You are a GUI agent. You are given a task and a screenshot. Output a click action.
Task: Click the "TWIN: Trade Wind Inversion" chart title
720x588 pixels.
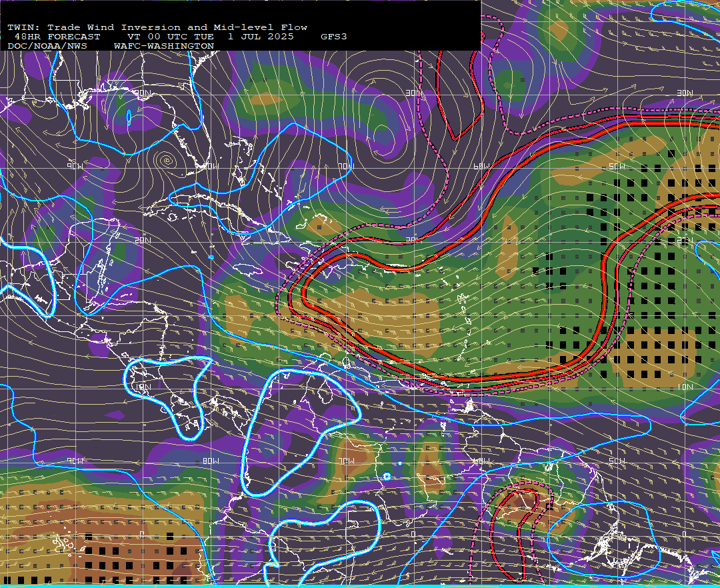[94, 27]
